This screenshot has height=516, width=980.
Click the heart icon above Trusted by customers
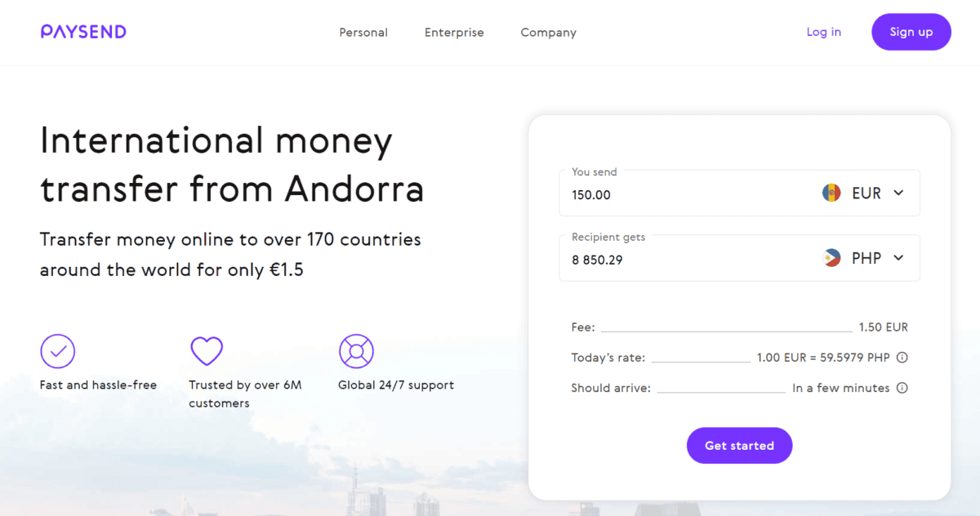click(x=206, y=351)
